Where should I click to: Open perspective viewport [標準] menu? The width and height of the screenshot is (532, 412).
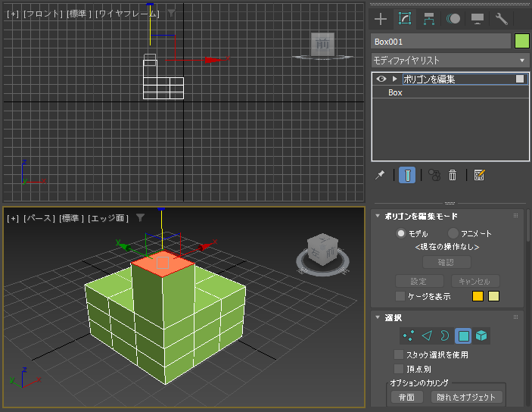(71, 218)
